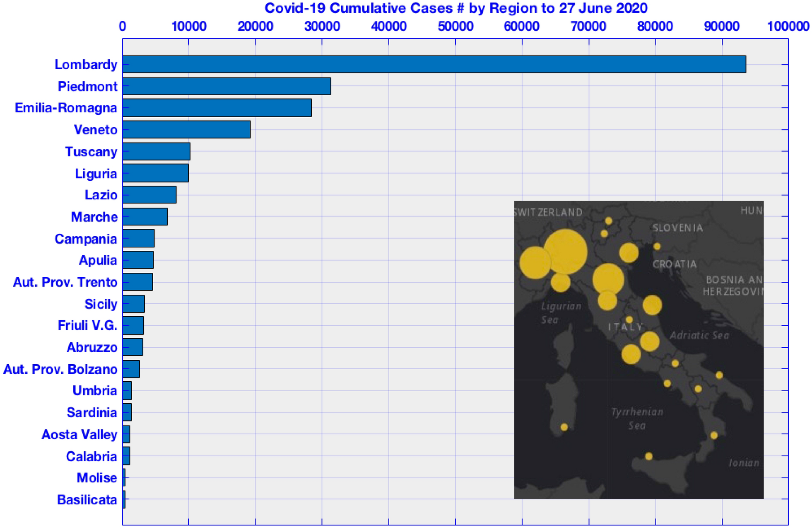Click the Friuli V.G. label
812x528 pixels.
[x=88, y=326]
